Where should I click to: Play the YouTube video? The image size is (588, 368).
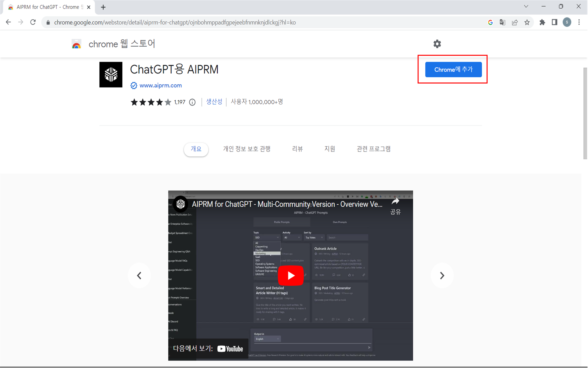290,275
